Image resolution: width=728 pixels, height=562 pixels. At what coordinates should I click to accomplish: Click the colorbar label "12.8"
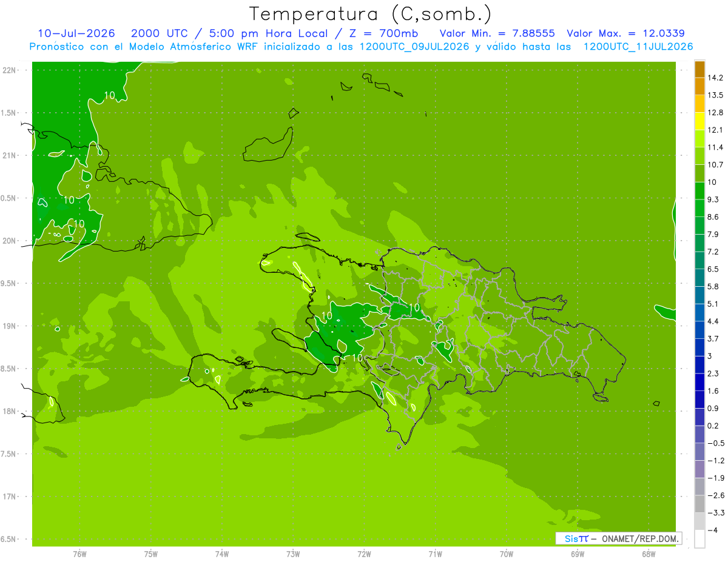[x=716, y=113]
